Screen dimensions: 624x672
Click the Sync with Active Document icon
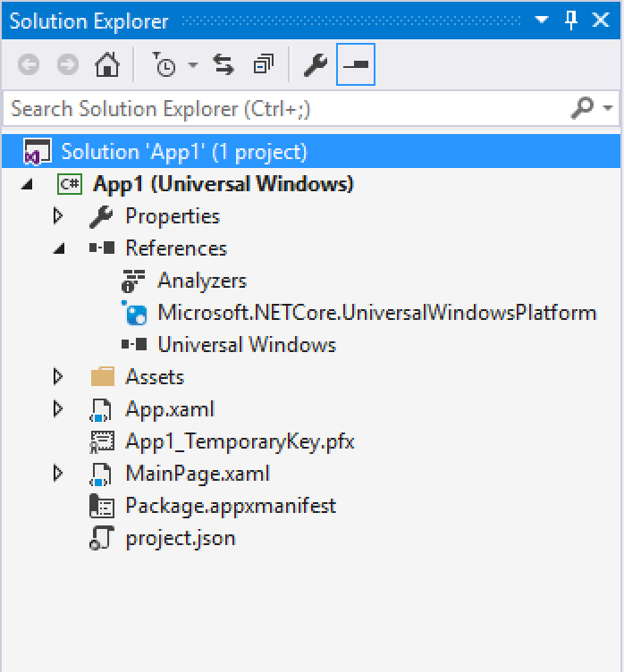(x=223, y=65)
